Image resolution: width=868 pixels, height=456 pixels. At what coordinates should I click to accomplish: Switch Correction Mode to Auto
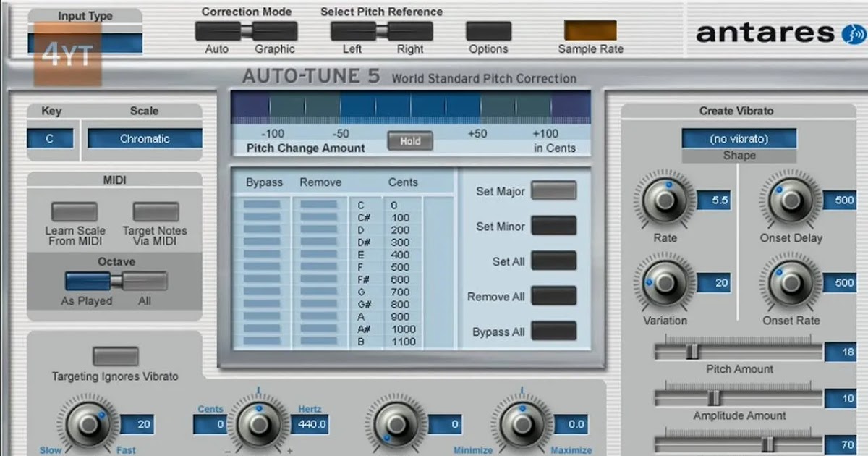click(x=218, y=31)
